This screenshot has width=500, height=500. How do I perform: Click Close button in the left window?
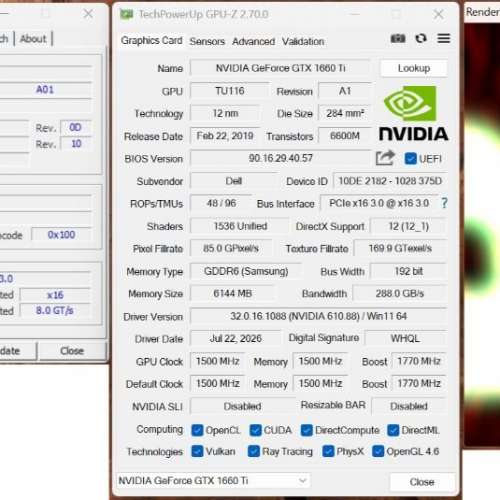tap(72, 351)
